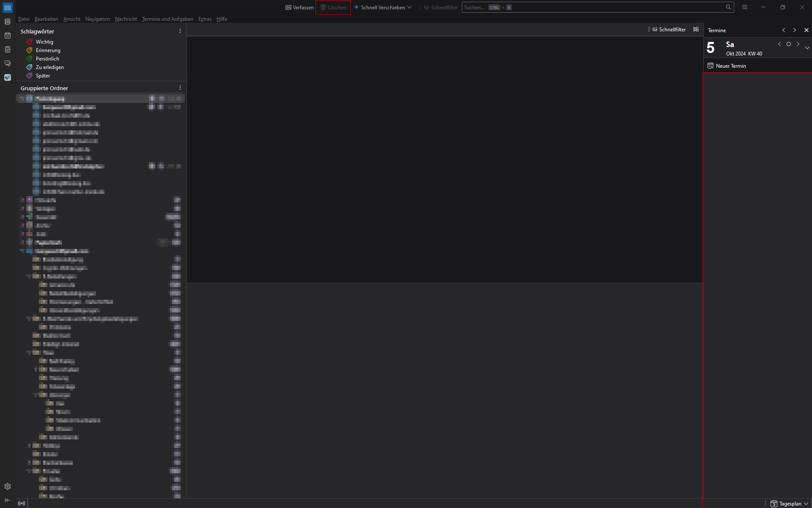Open the Address Book from the sidebar
Image resolution: width=812 pixels, height=508 pixels.
coord(8,22)
